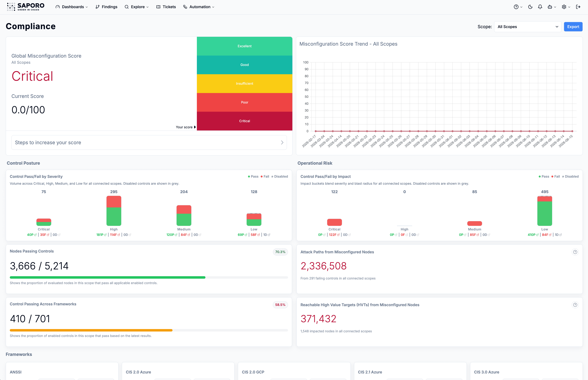Click help icon on Reachable HVTs card
Screen dimensions: 588x380
pos(575,305)
